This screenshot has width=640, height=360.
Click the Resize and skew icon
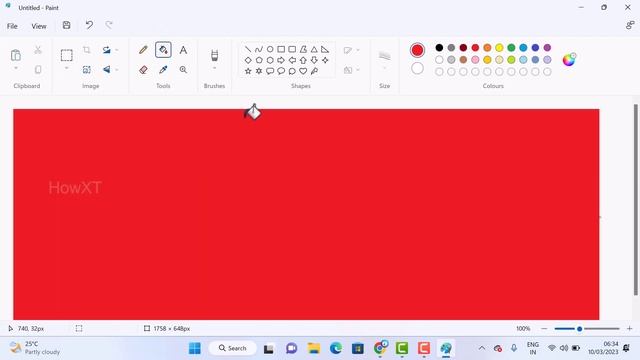point(87,70)
